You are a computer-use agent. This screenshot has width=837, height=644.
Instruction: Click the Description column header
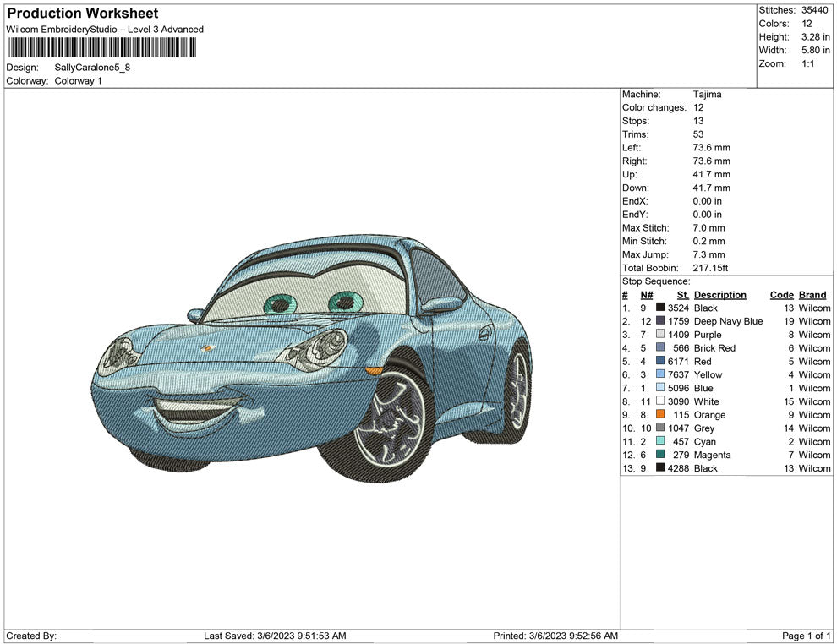719,295
